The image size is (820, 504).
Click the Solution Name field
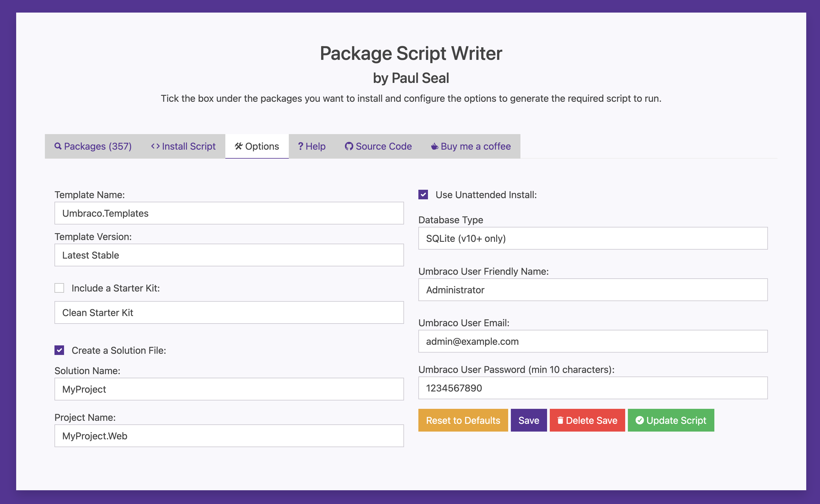[x=229, y=389]
